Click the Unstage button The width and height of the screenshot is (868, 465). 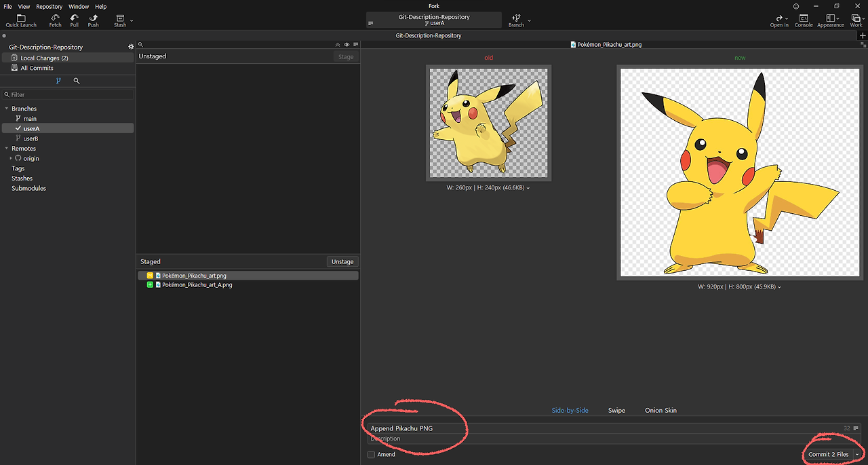coord(342,261)
